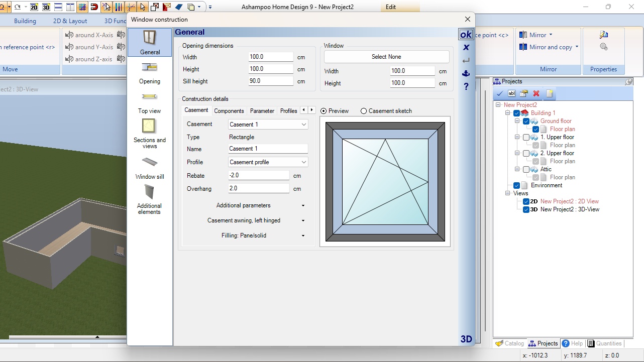Click the question mark help icon

tap(466, 86)
